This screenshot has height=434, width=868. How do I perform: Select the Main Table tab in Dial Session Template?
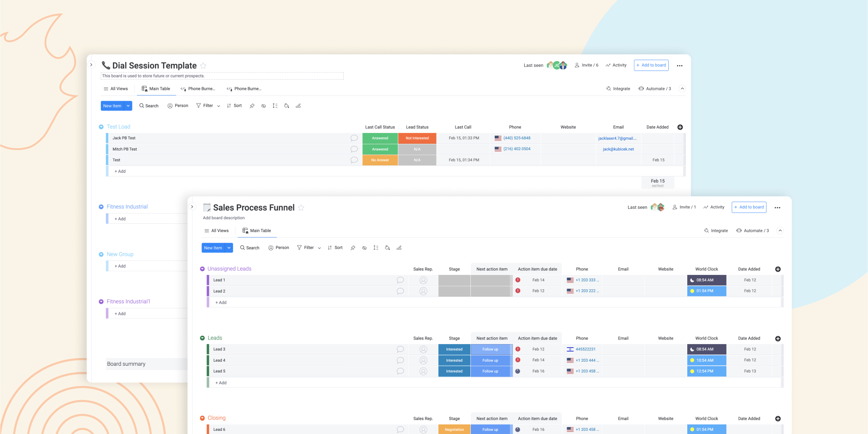[x=156, y=89]
